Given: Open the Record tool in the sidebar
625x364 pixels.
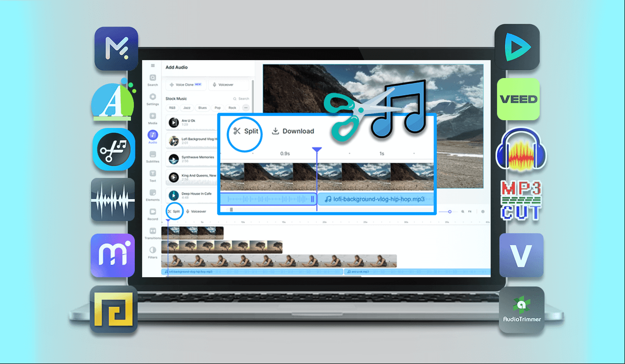Looking at the screenshot, I should 153,214.
